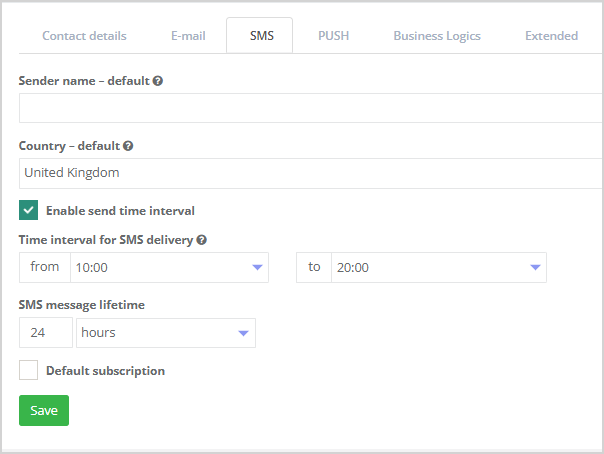The height and width of the screenshot is (454, 604).
Task: Click help icon beside Country – default
Action: point(128,146)
